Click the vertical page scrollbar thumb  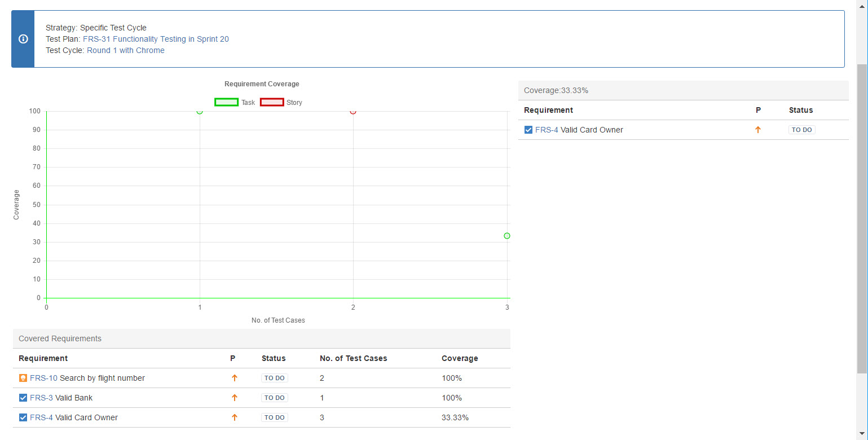[862, 218]
